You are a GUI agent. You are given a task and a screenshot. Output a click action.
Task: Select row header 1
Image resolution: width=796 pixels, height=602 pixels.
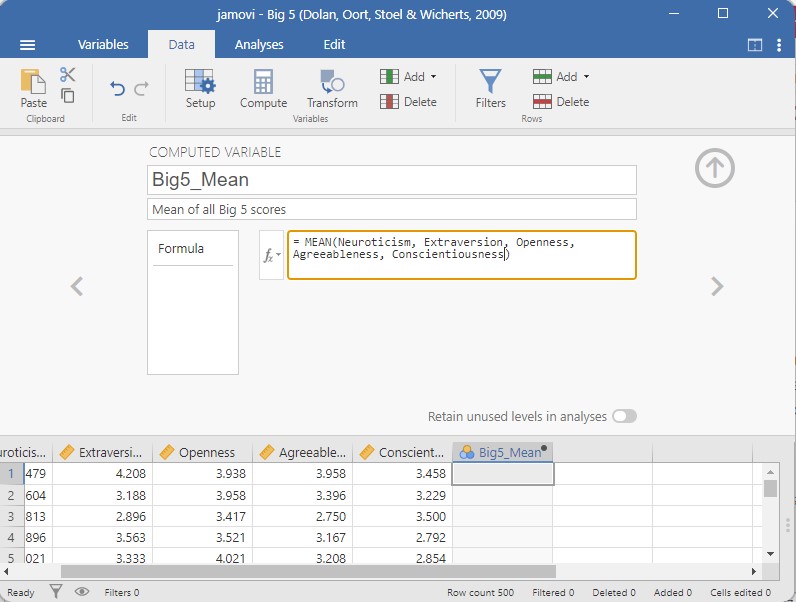[x=11, y=474]
